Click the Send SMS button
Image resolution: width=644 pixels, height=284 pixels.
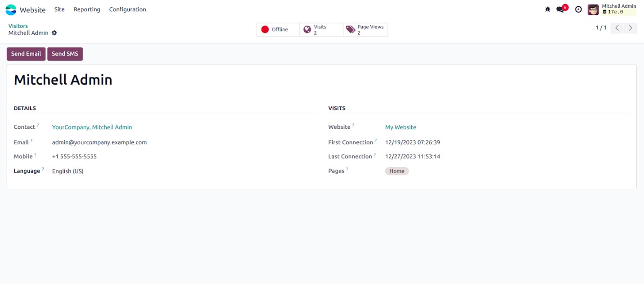(65, 54)
